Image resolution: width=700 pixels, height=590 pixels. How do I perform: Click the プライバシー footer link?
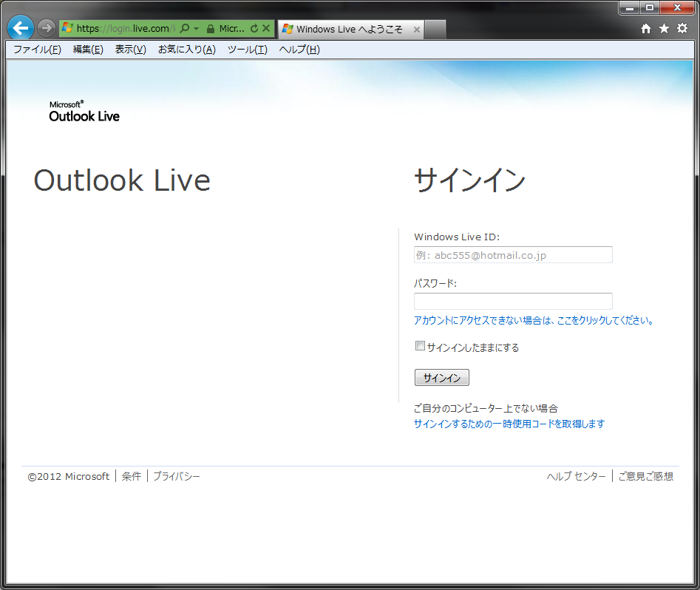(x=177, y=477)
